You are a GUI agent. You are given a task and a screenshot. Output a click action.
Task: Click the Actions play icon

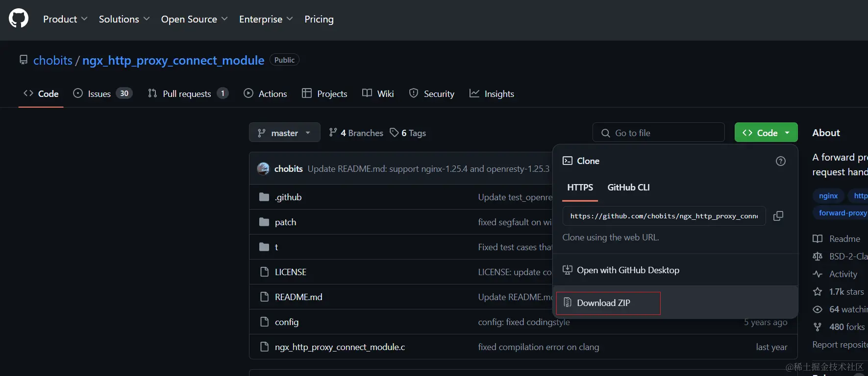[248, 93]
